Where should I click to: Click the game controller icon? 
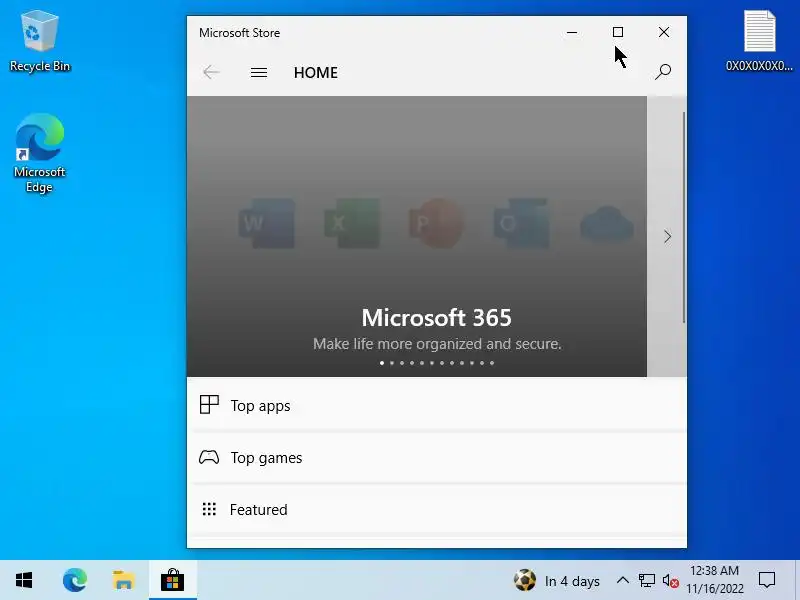[x=209, y=457]
